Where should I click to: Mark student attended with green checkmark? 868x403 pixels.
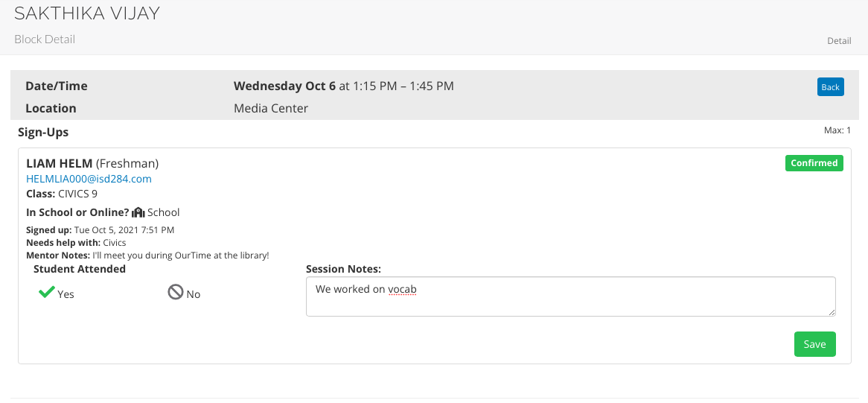[47, 293]
